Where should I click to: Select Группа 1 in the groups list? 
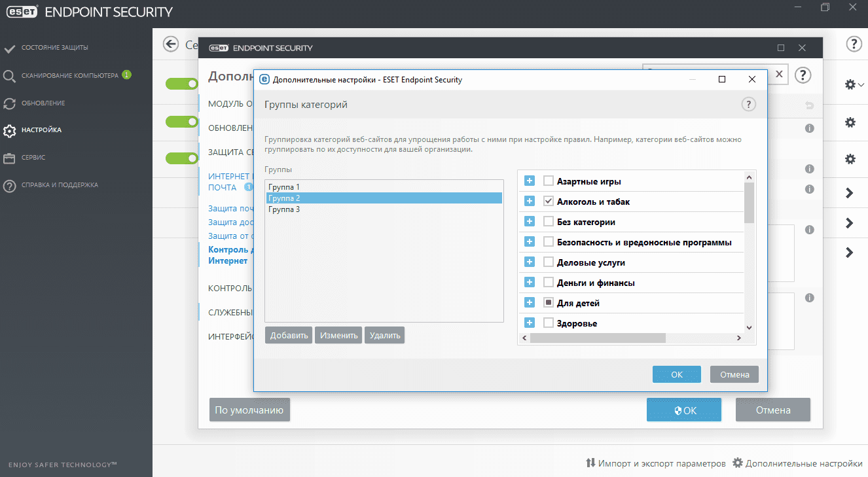click(x=384, y=187)
